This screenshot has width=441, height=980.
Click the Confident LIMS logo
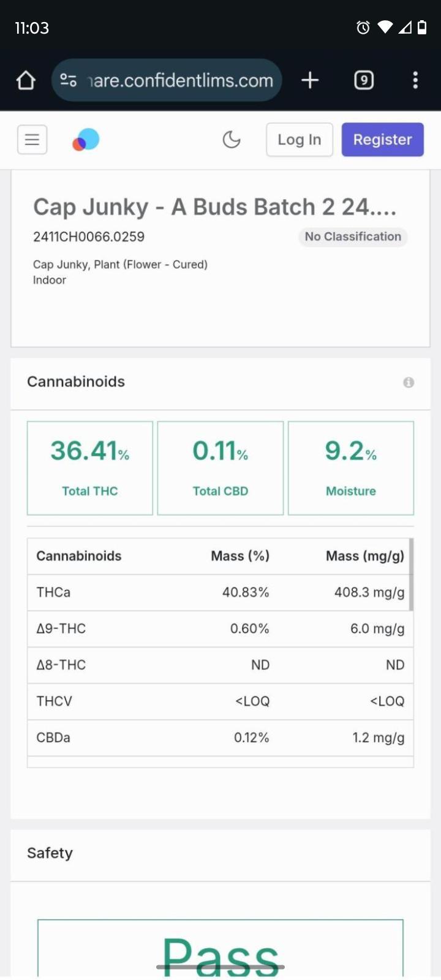click(x=86, y=140)
